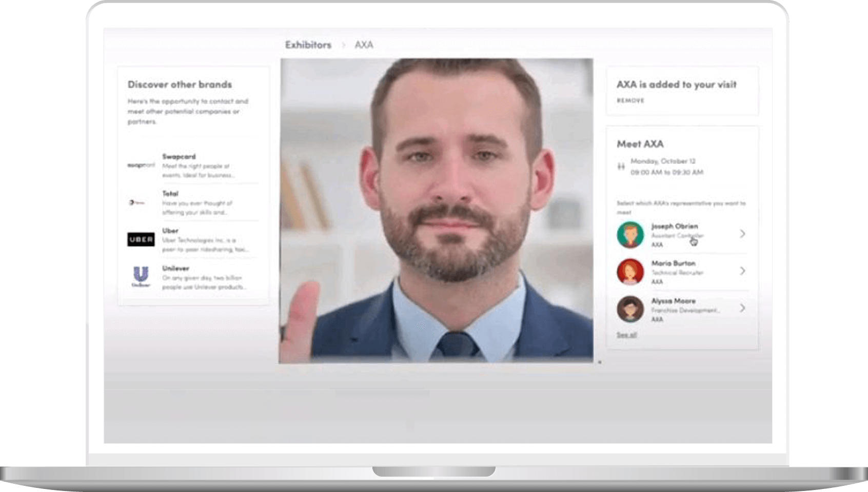Select the Unilever brand title

click(175, 268)
